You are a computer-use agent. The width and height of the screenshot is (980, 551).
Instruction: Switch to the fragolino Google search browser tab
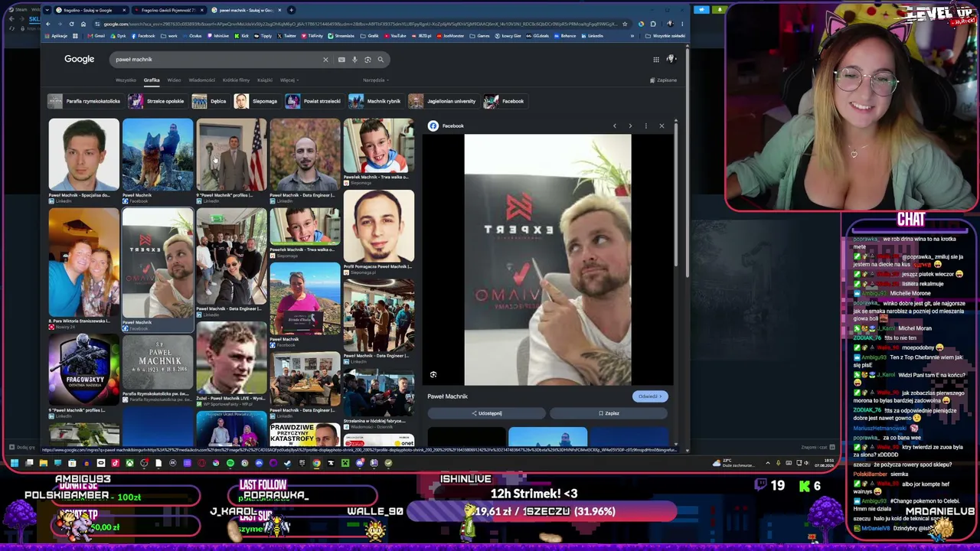click(x=90, y=10)
